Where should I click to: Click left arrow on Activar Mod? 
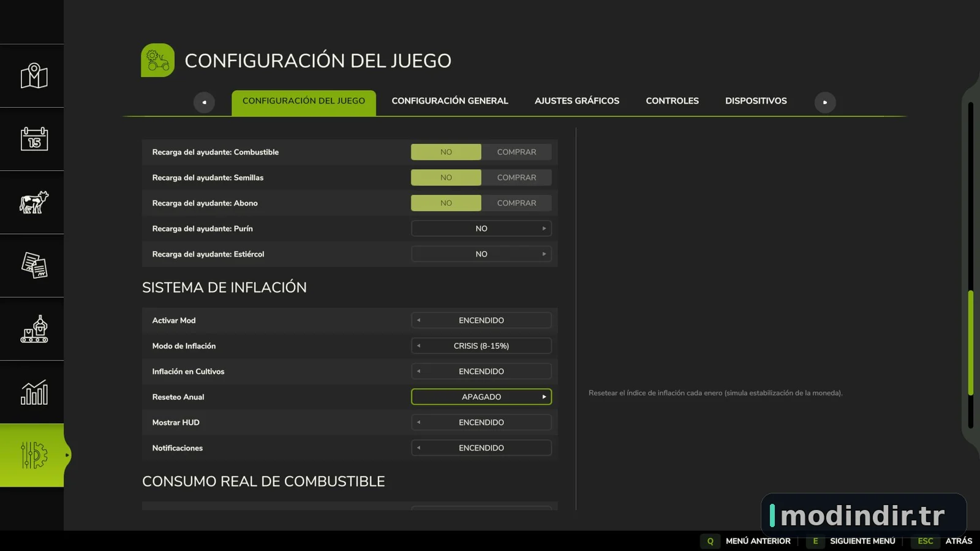click(419, 320)
